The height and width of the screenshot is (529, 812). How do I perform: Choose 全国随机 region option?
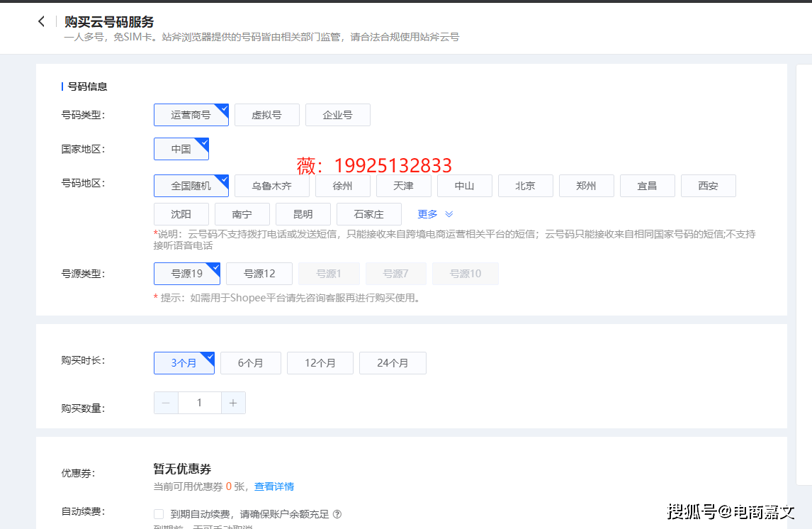(x=191, y=186)
